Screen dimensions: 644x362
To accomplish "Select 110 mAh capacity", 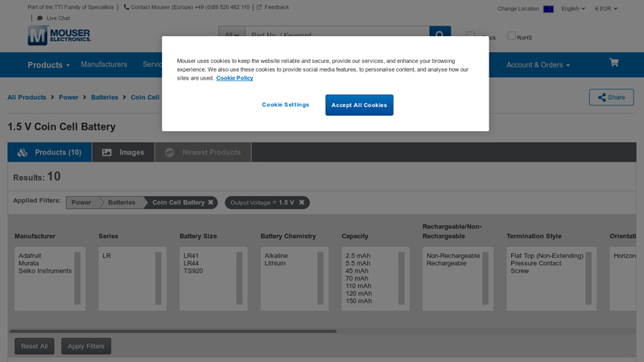I will pos(358,286).
